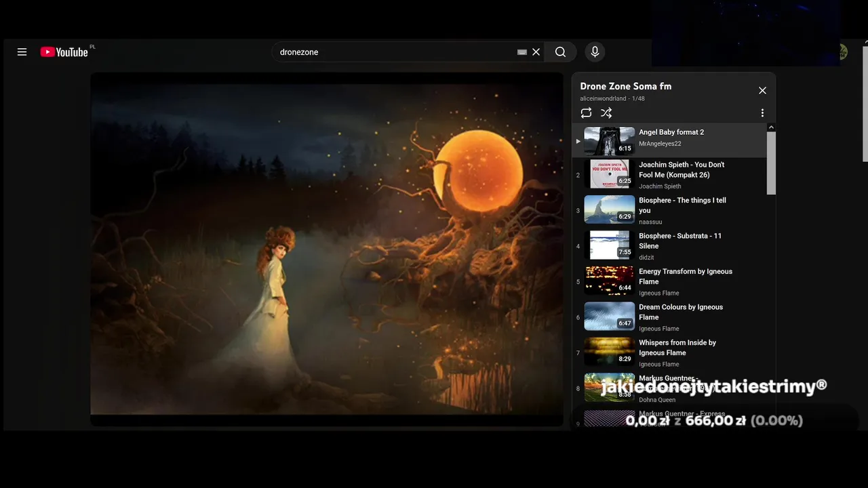Click the Whispers from Inside thumbnail

pyautogui.click(x=610, y=352)
